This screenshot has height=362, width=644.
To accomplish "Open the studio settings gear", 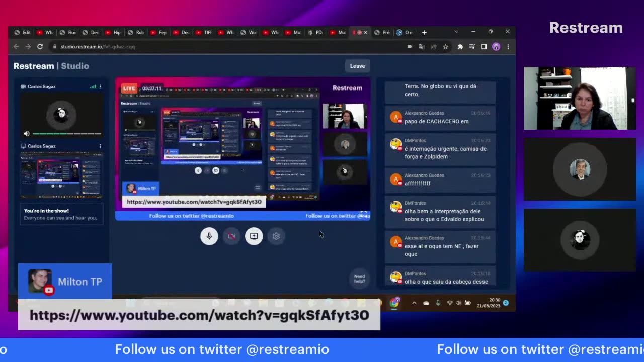I will (276, 236).
